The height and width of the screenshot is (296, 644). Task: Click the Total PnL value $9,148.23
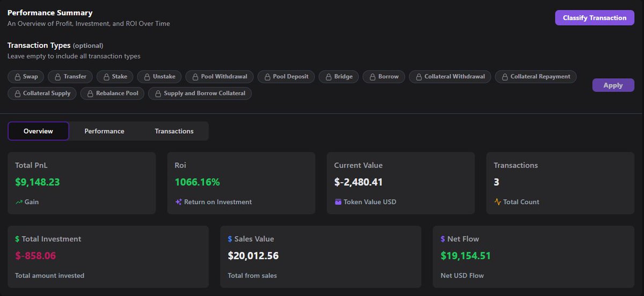[x=37, y=182]
